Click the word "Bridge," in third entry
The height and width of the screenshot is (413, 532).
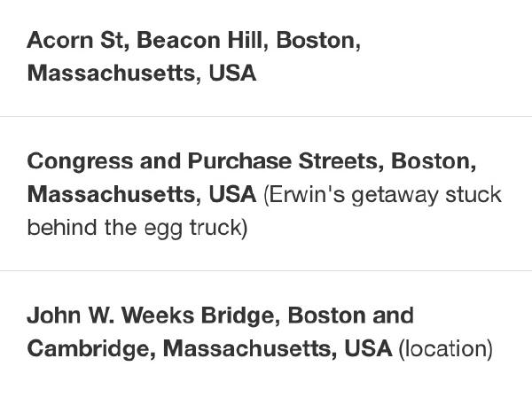(240, 316)
